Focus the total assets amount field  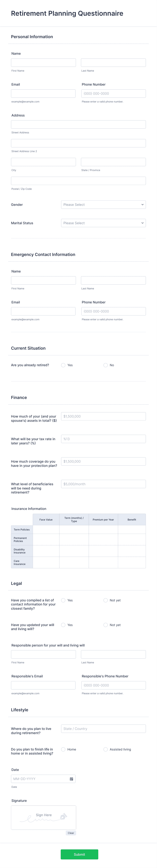pos(103,416)
